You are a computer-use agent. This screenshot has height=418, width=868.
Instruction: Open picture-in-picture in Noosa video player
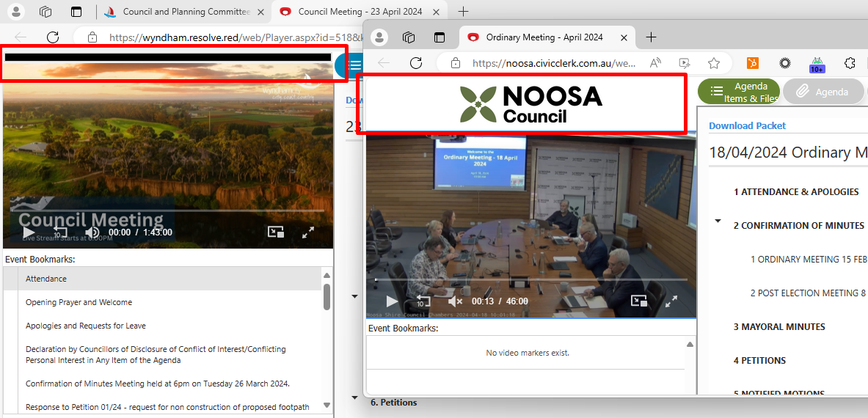click(639, 301)
